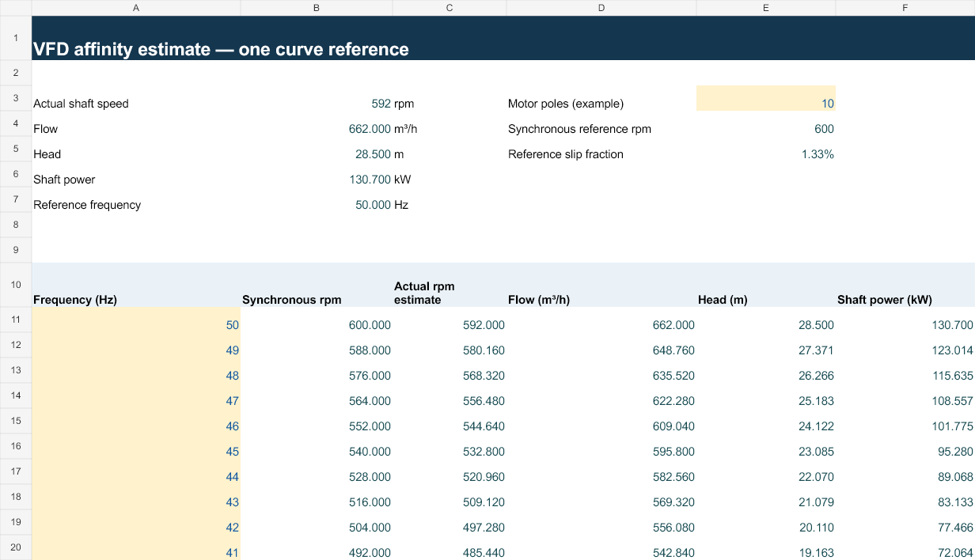Image resolution: width=975 pixels, height=560 pixels.
Task: Click actual rpm estimate 509.120
Action: tap(450, 497)
